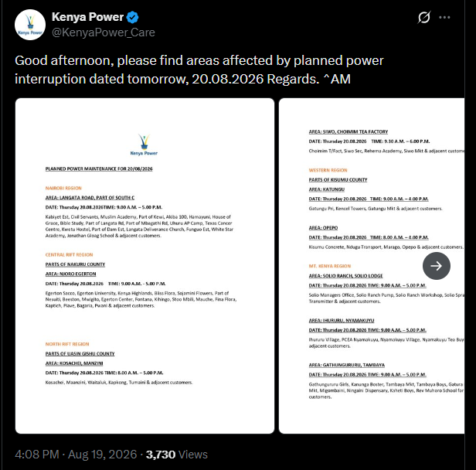The height and width of the screenshot is (470, 476).
Task: Click the tweet text about planned interruption
Action: [199, 70]
